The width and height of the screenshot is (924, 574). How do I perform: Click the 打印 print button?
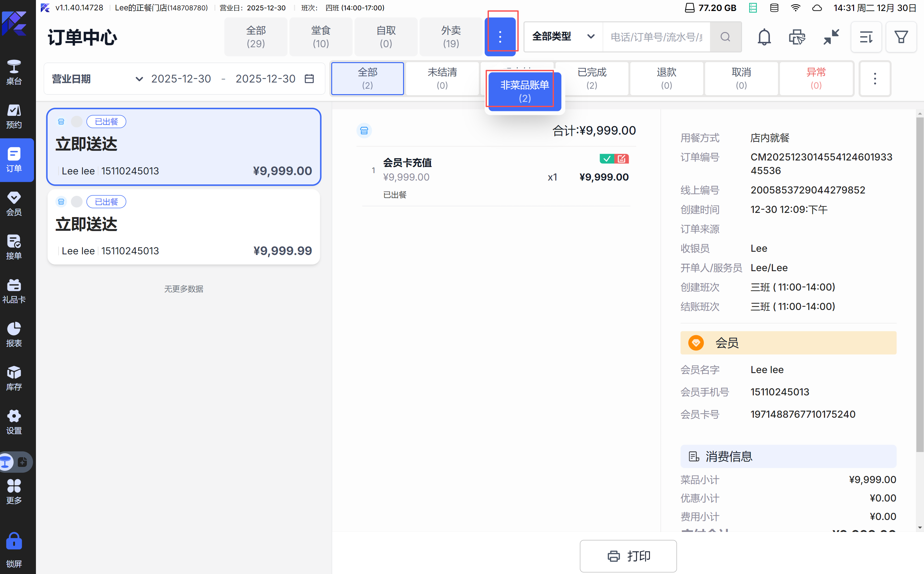(628, 556)
